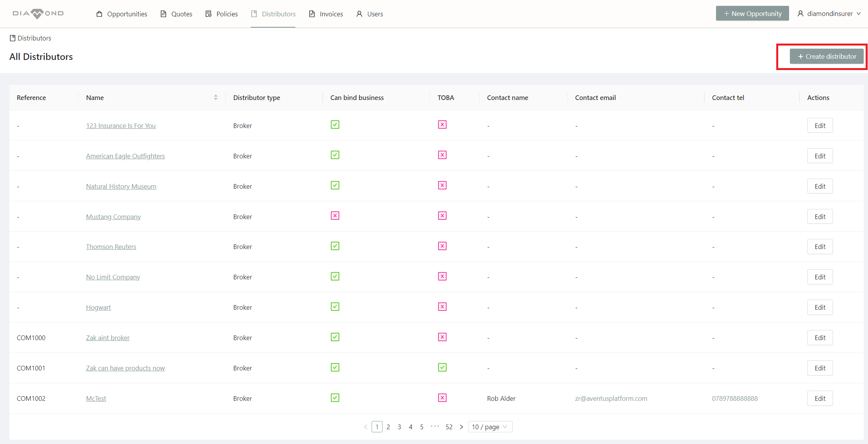This screenshot has height=444, width=868.
Task: Sort table using Name column arrows
Action: (x=216, y=98)
